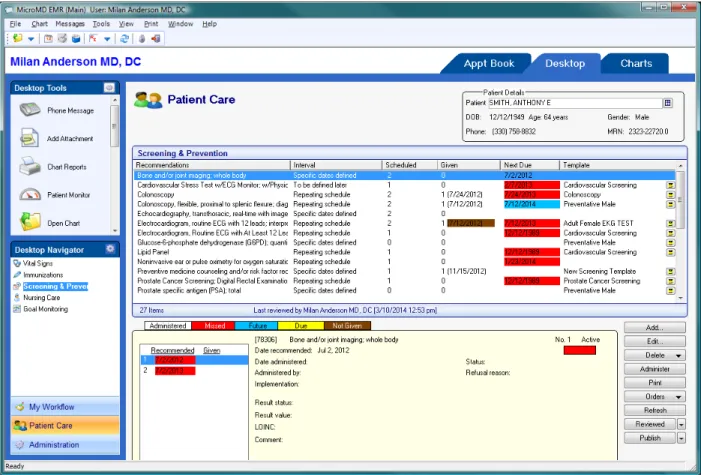Click the Rx prescription toolbar icon

pyautogui.click(x=93, y=38)
